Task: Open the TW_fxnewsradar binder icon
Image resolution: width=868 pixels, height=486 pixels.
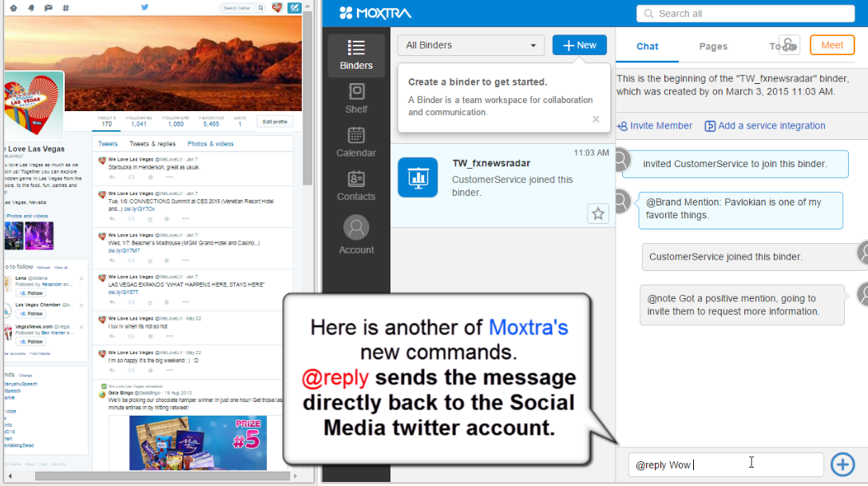Action: [418, 177]
